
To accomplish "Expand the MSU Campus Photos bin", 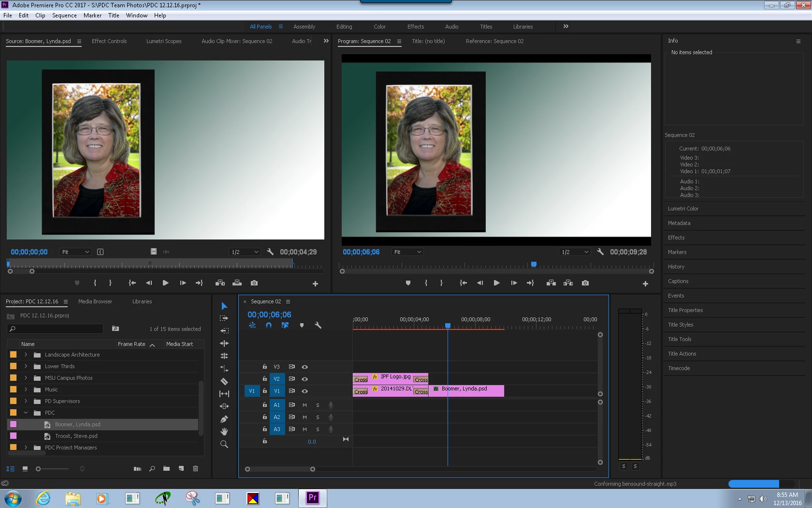I will tap(26, 378).
